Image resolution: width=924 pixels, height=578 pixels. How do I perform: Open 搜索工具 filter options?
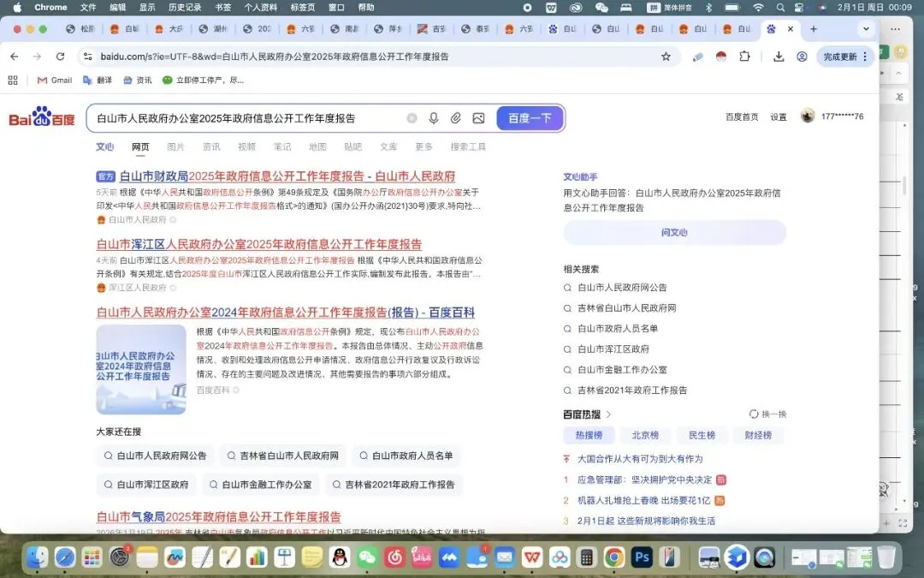pos(468,147)
